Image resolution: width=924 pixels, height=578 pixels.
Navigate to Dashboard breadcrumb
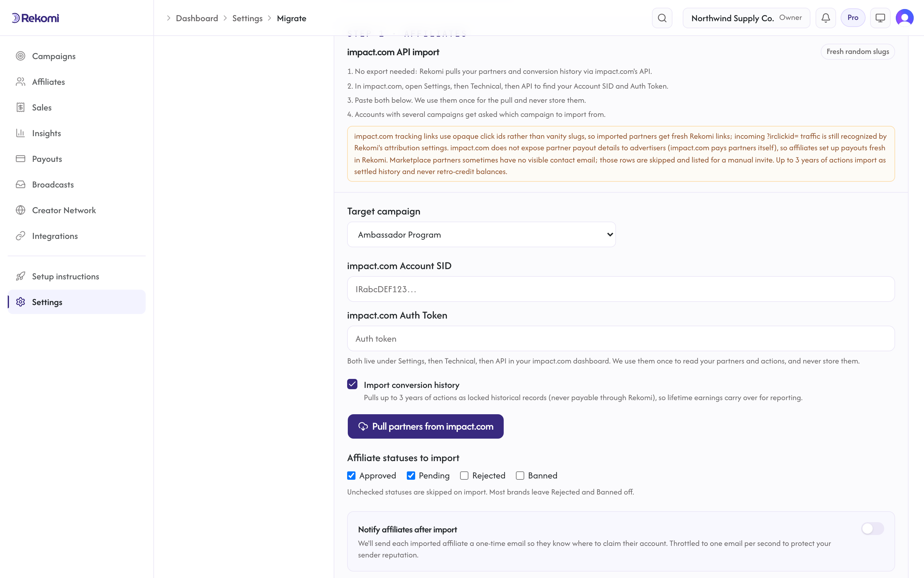(x=197, y=18)
